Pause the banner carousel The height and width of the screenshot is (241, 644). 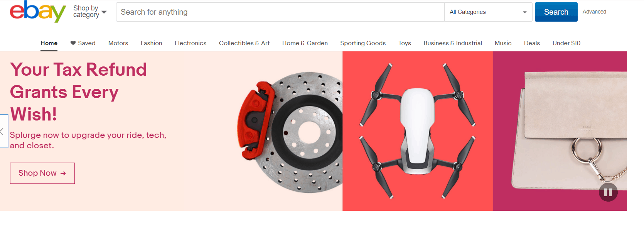coord(608,192)
